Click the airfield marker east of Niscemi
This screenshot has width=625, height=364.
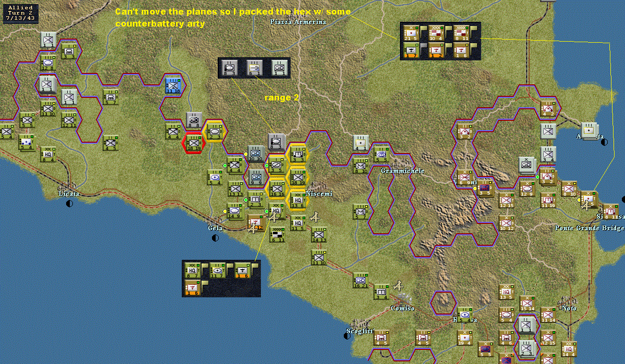(314, 217)
